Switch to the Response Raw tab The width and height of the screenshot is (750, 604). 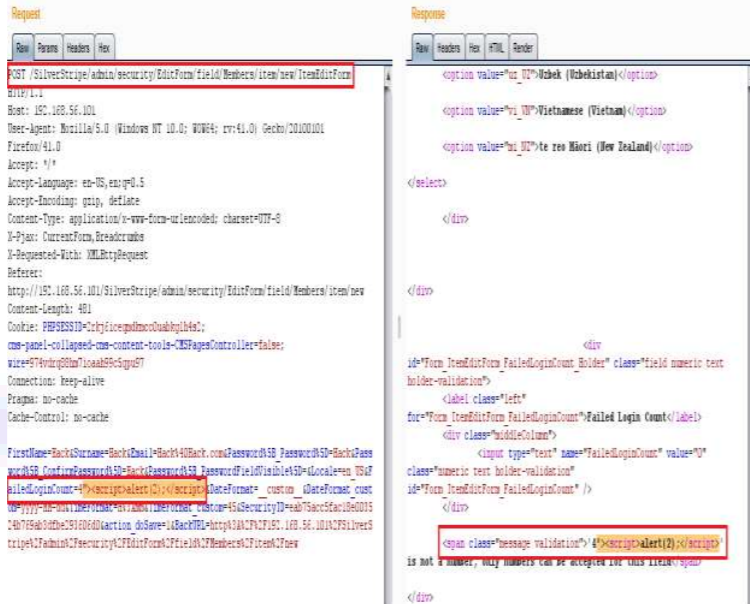click(423, 48)
